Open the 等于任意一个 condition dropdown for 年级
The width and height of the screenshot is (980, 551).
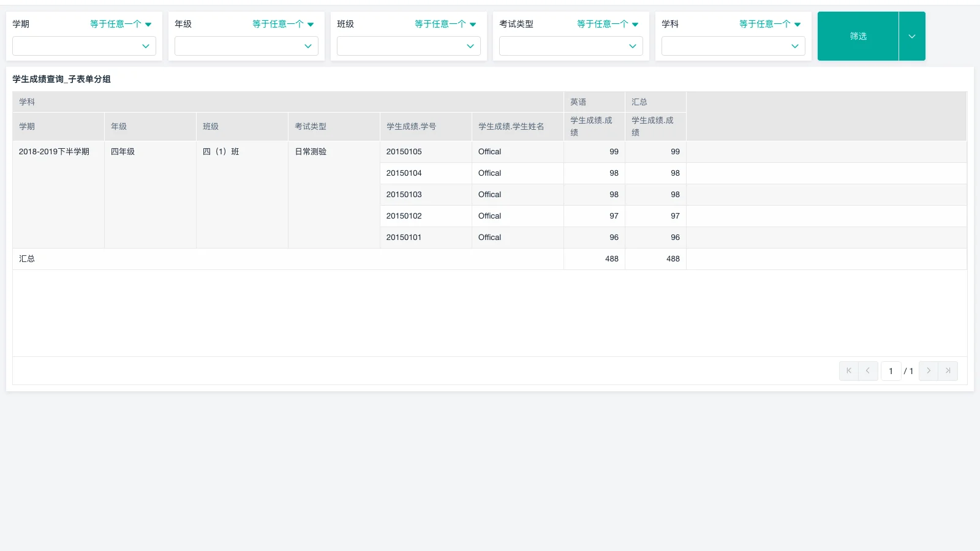pyautogui.click(x=282, y=24)
